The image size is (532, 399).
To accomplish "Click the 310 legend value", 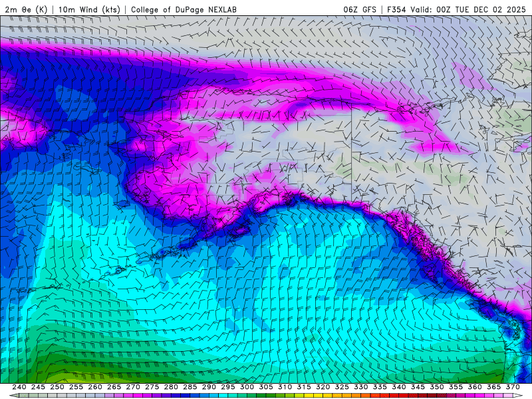I will click(285, 387).
